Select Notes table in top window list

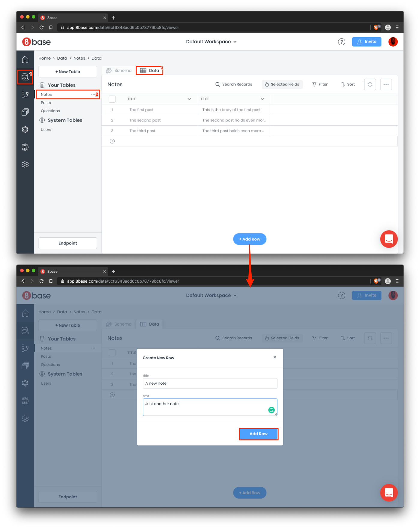pos(67,94)
